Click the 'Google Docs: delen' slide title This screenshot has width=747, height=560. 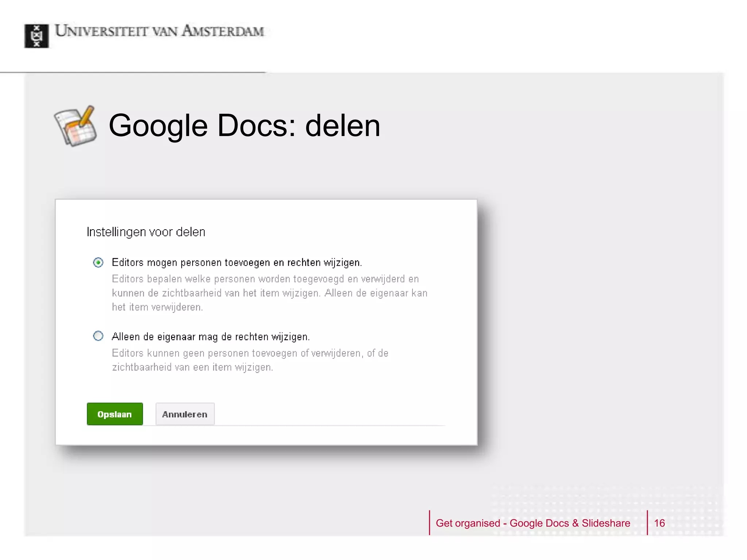(x=244, y=125)
